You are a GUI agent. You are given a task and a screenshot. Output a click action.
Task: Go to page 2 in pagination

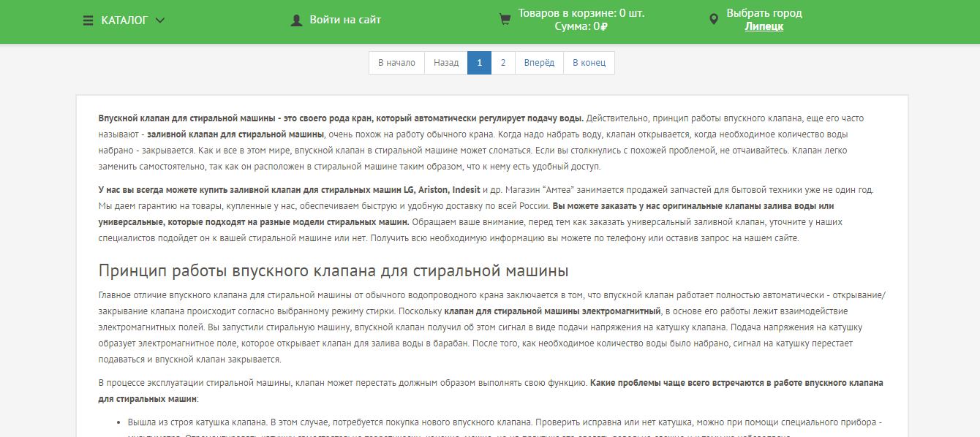[x=502, y=62]
